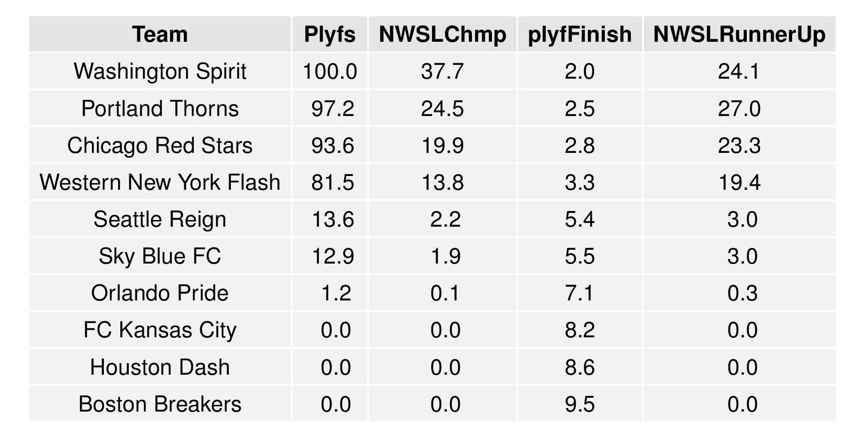The image size is (868, 436).
Task: Click the Team column header
Action: (x=160, y=34)
